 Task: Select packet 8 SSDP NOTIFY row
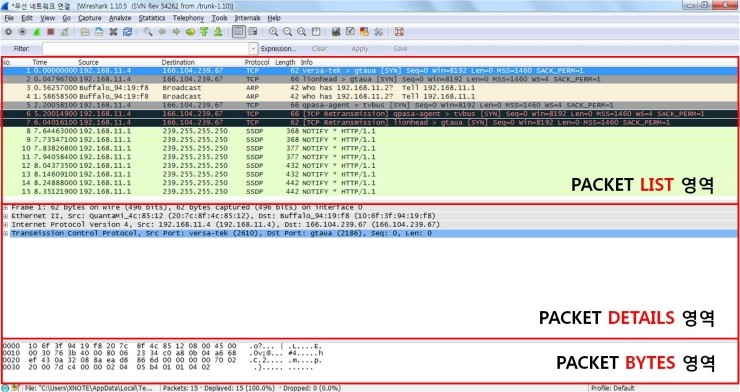(x=370, y=131)
